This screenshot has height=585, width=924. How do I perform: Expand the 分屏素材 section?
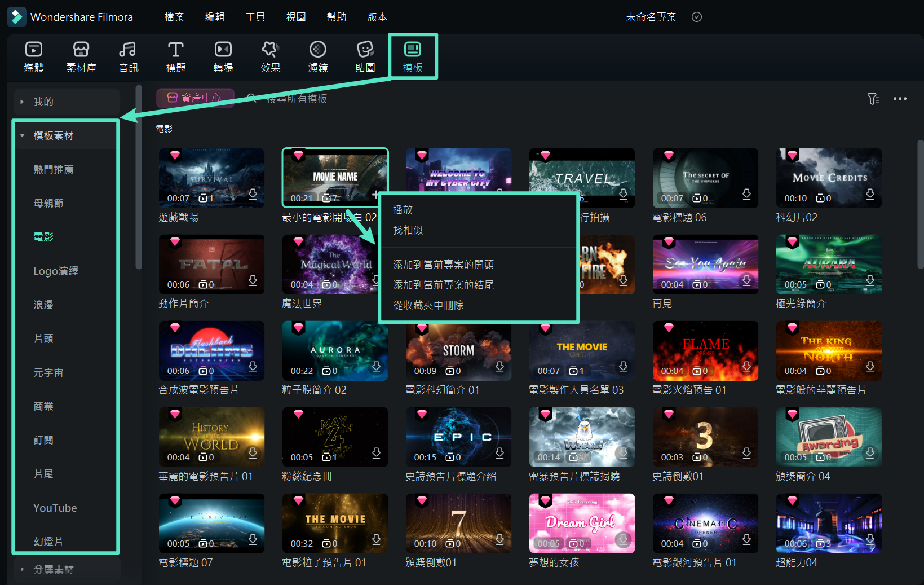pos(22,569)
